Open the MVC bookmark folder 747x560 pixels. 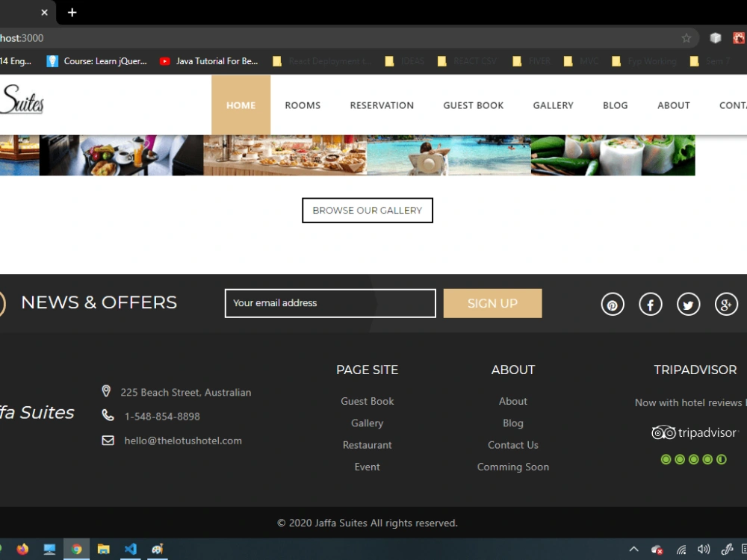(x=580, y=61)
